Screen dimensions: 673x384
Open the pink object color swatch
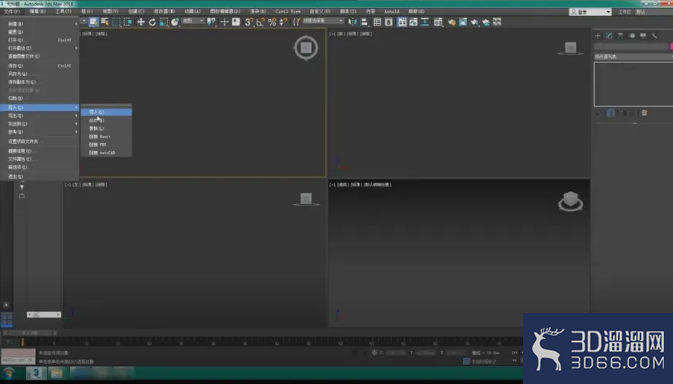[x=671, y=46]
